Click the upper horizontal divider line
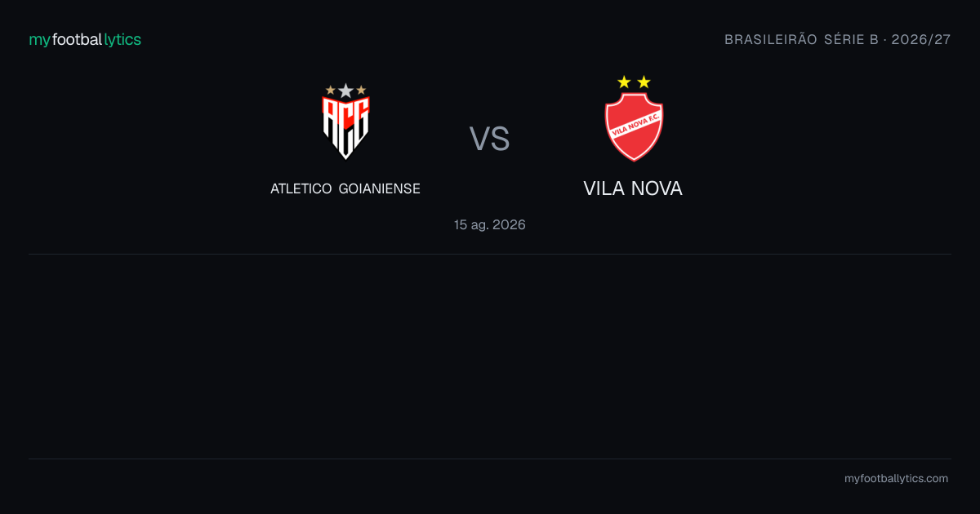This screenshot has width=980, height=514. coord(490,254)
